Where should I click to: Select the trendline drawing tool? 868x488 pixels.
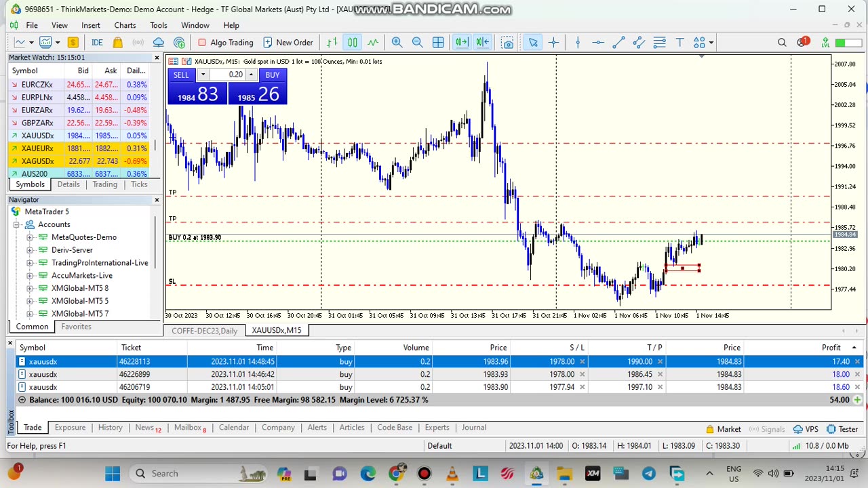coord(618,42)
